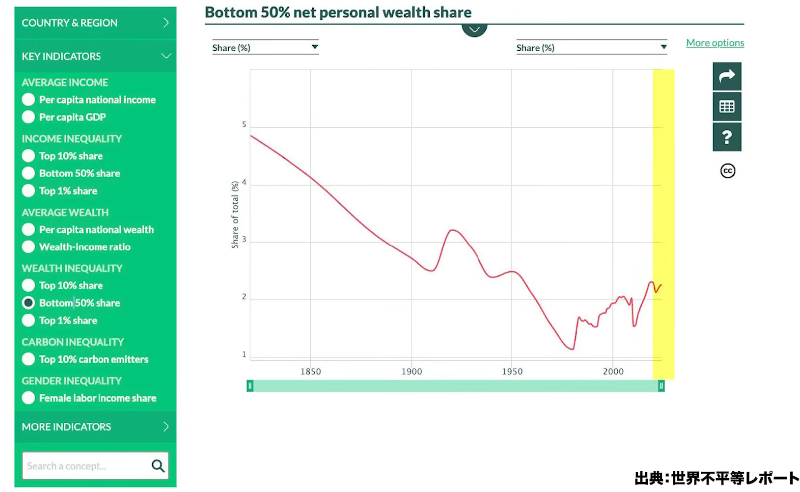800x492 pixels.
Task: Click the right handle of the year range slider
Action: [661, 386]
